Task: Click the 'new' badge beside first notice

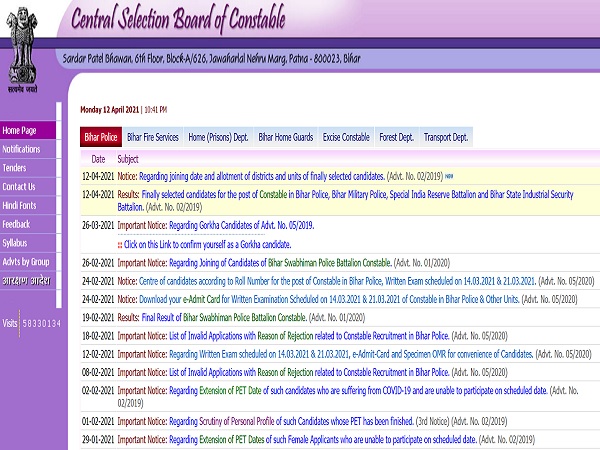Action: click(x=449, y=175)
